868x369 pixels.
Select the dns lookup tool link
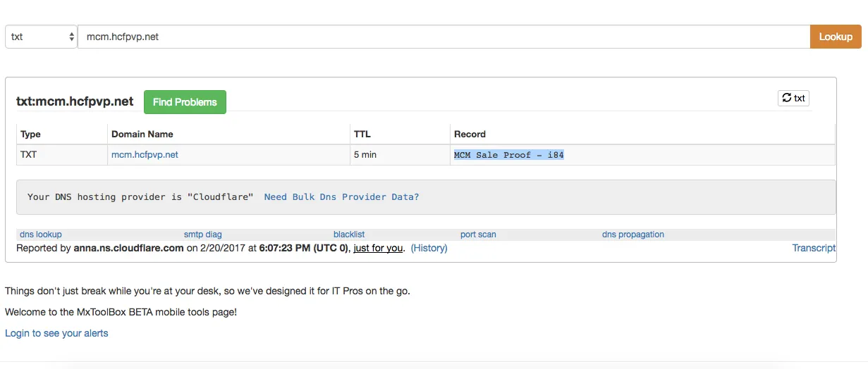click(x=41, y=234)
